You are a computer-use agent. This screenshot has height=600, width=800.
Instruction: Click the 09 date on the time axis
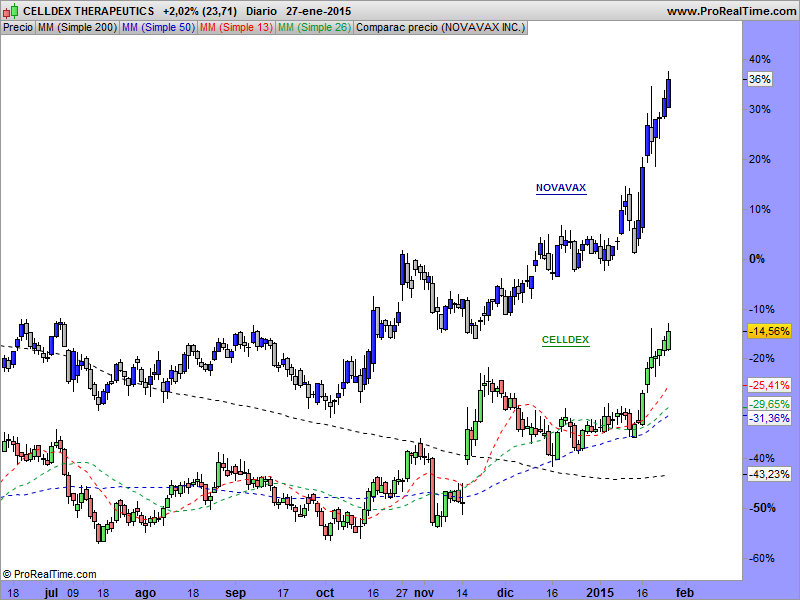click(x=73, y=592)
